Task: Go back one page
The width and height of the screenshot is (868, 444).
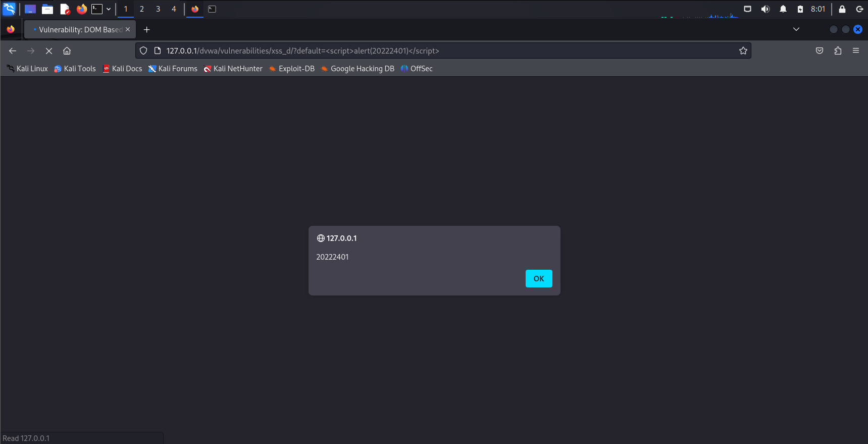Action: 13,51
